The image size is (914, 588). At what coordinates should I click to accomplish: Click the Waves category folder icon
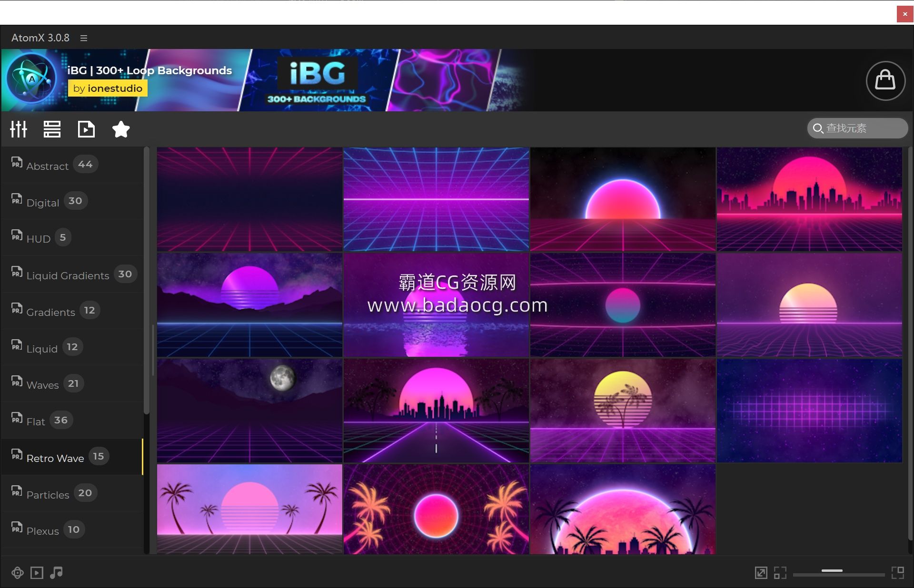pyautogui.click(x=17, y=381)
